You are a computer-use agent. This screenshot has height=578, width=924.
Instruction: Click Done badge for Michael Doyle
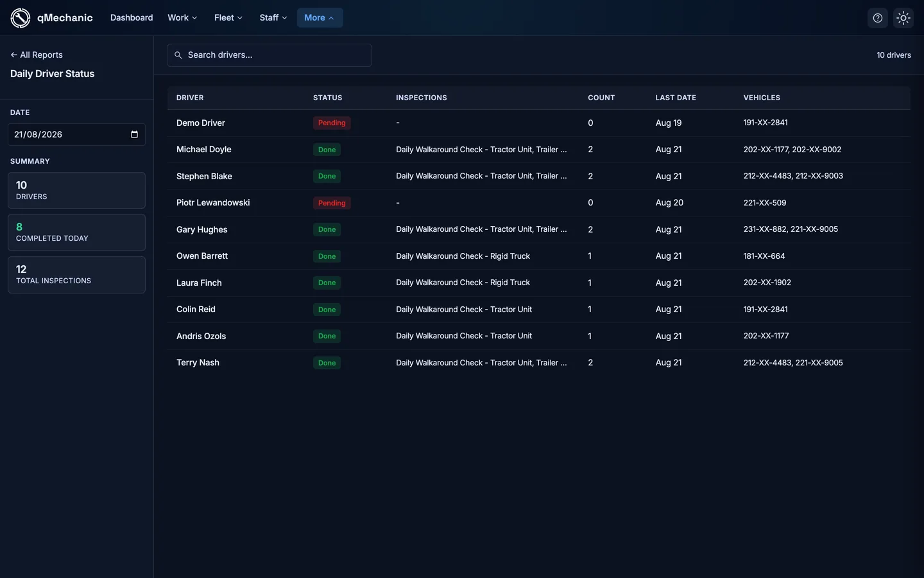[x=327, y=150]
